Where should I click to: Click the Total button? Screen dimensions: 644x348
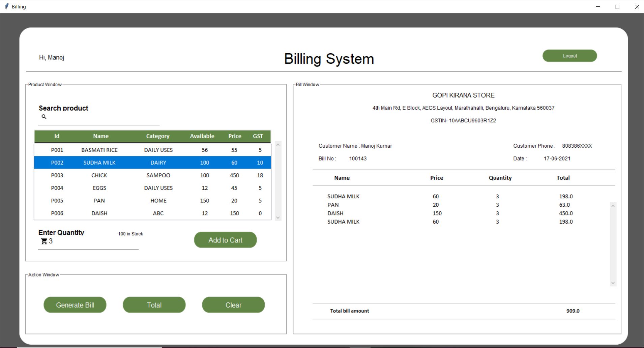tap(154, 305)
